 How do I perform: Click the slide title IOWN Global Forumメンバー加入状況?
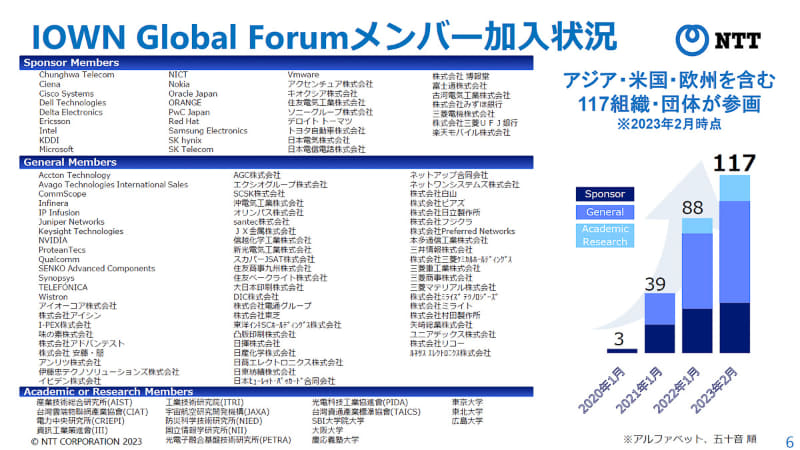[x=324, y=37]
